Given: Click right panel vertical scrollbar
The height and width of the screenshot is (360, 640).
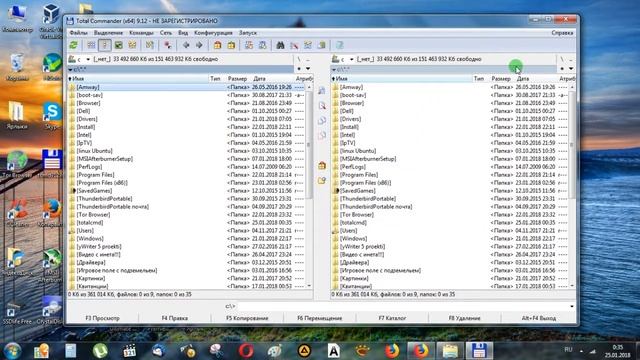Looking at the screenshot, I should [572, 186].
